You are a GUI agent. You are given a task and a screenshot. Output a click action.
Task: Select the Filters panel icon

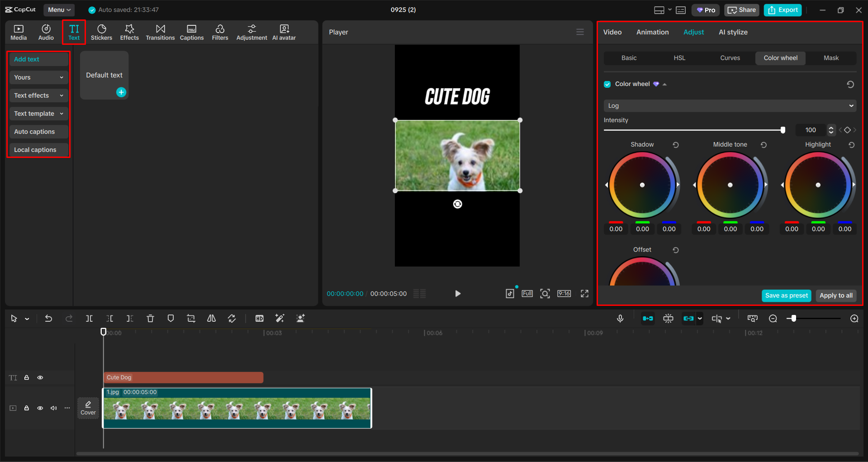[x=220, y=32]
